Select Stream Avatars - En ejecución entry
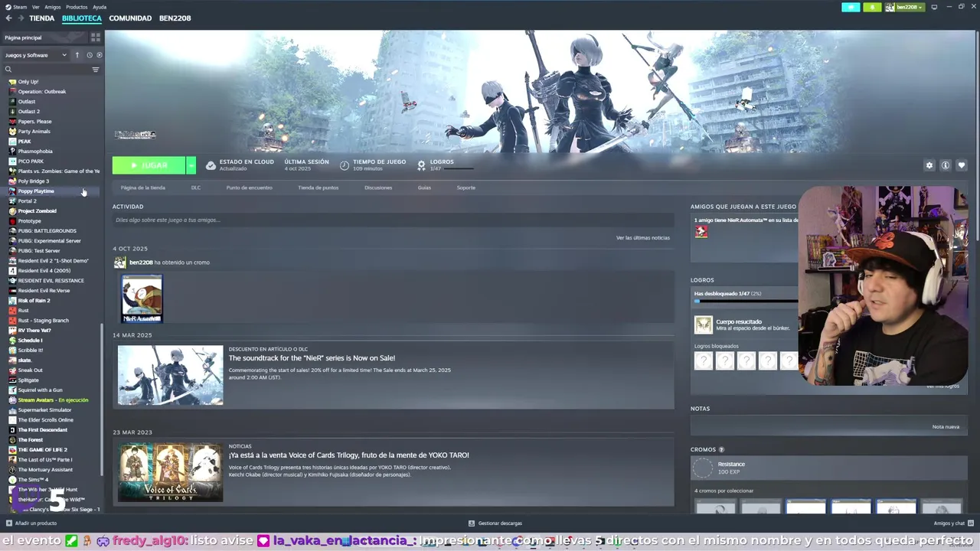980x551 pixels. click(53, 400)
